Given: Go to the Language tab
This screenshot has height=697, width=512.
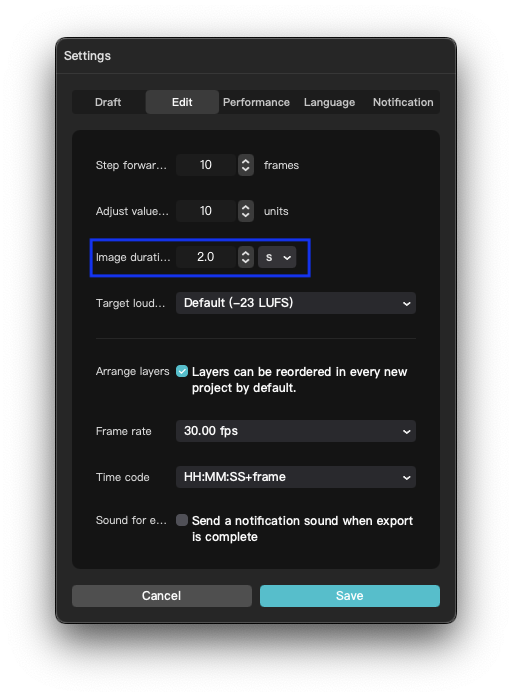Looking at the screenshot, I should (x=329, y=102).
